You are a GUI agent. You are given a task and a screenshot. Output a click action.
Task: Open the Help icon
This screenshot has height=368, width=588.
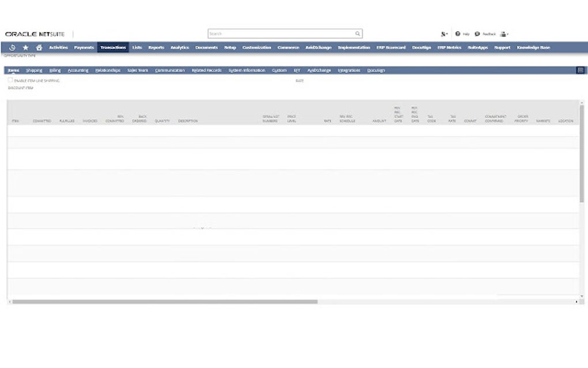tap(458, 34)
